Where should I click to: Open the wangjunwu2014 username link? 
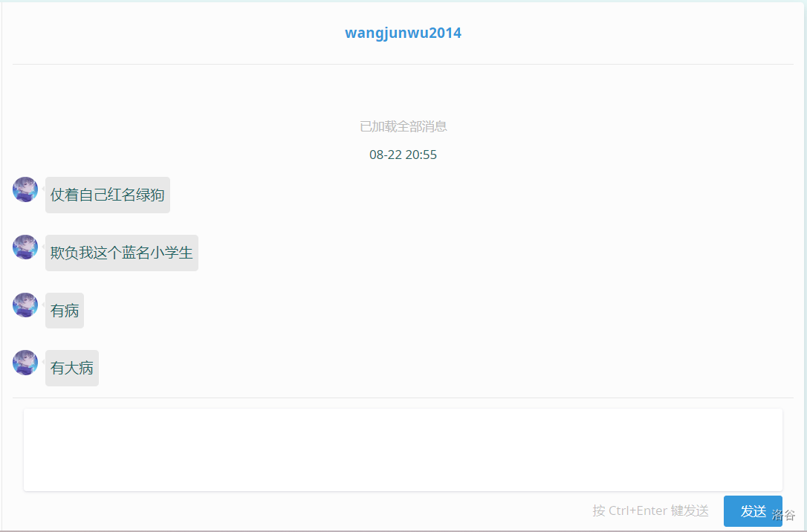click(403, 33)
